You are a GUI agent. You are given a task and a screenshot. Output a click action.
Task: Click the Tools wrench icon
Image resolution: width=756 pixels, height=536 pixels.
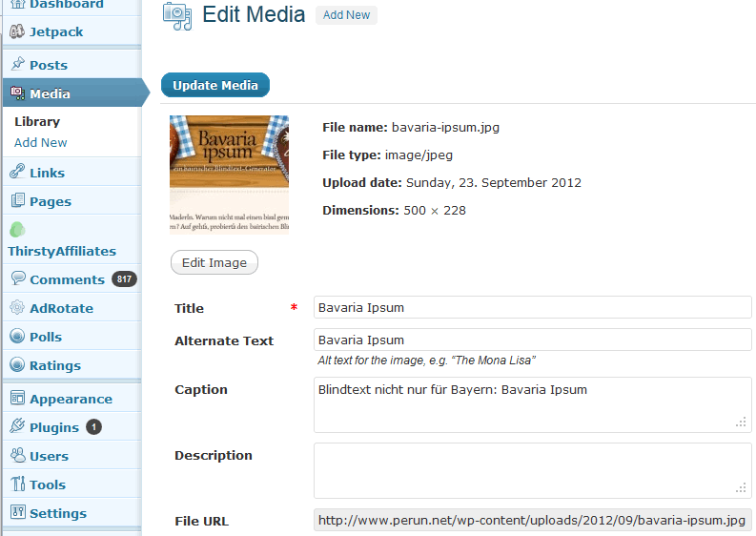click(18, 484)
